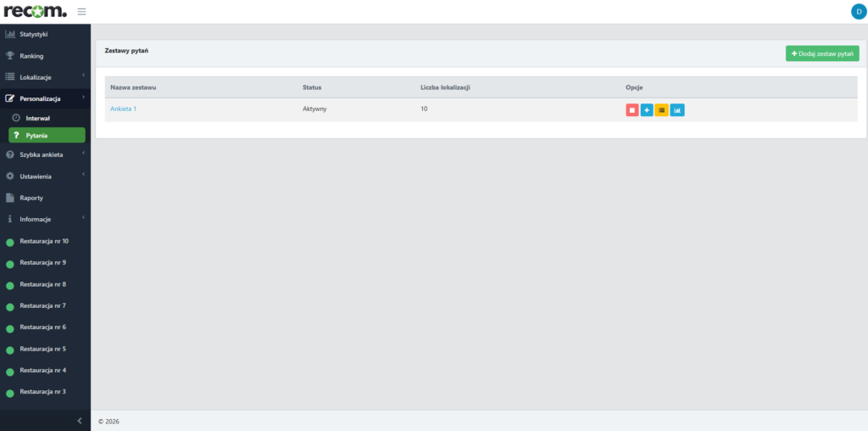Open Raporty in the sidebar
Image resolution: width=868 pixels, height=431 pixels.
point(31,198)
